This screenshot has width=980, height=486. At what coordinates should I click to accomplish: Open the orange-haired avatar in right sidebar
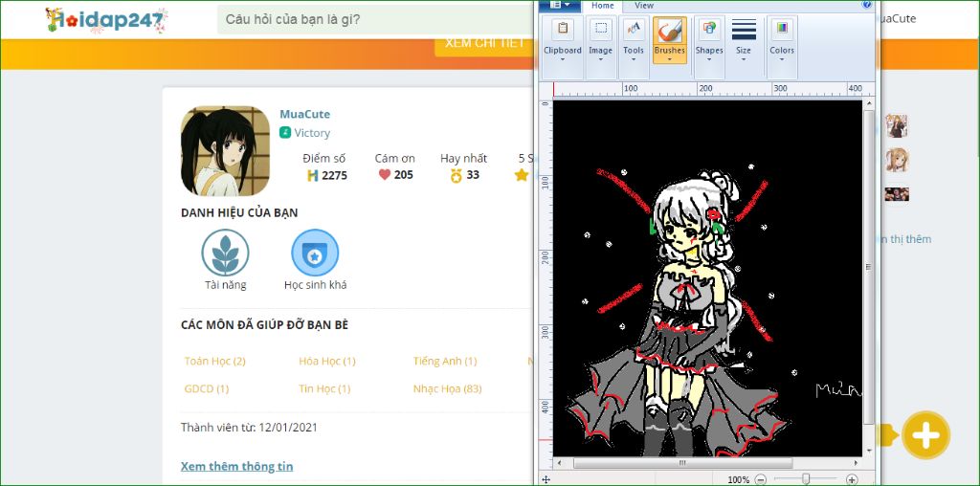[x=897, y=161]
